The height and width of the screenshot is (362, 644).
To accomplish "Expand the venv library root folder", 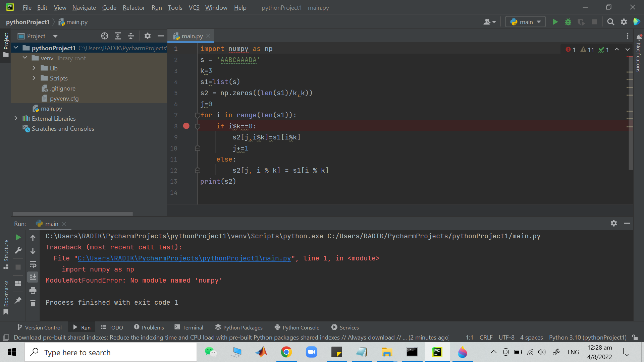I will pos(25,58).
